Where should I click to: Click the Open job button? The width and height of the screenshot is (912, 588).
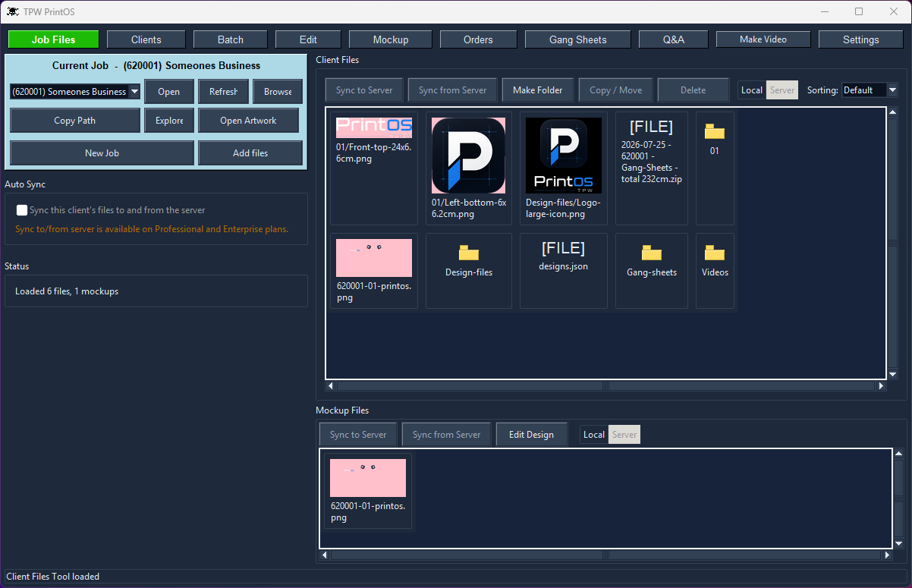point(169,92)
